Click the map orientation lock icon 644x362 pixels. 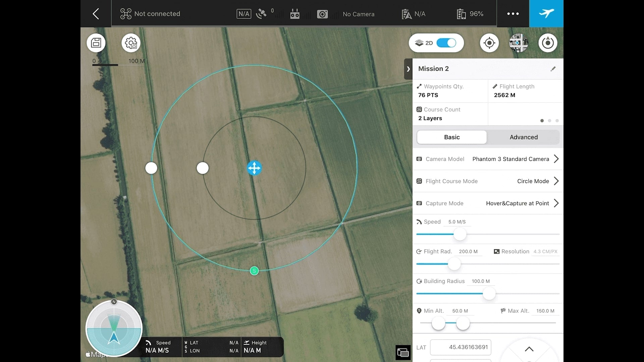(548, 43)
